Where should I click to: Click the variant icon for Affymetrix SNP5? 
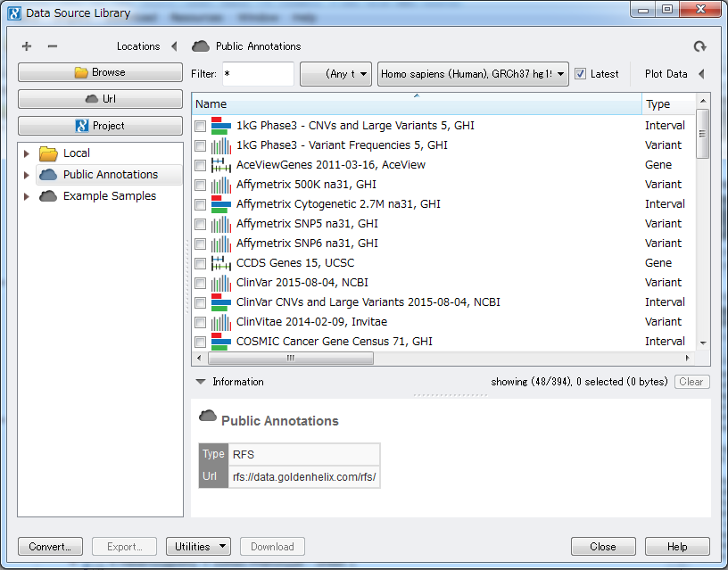click(221, 224)
